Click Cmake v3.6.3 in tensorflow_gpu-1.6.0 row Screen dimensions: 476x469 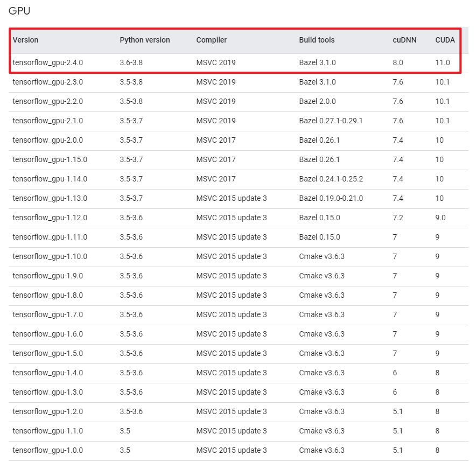point(322,334)
